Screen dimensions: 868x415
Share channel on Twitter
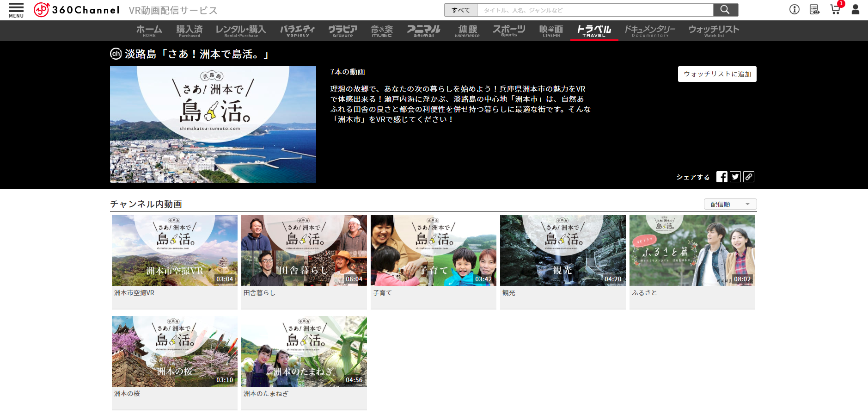[735, 177]
